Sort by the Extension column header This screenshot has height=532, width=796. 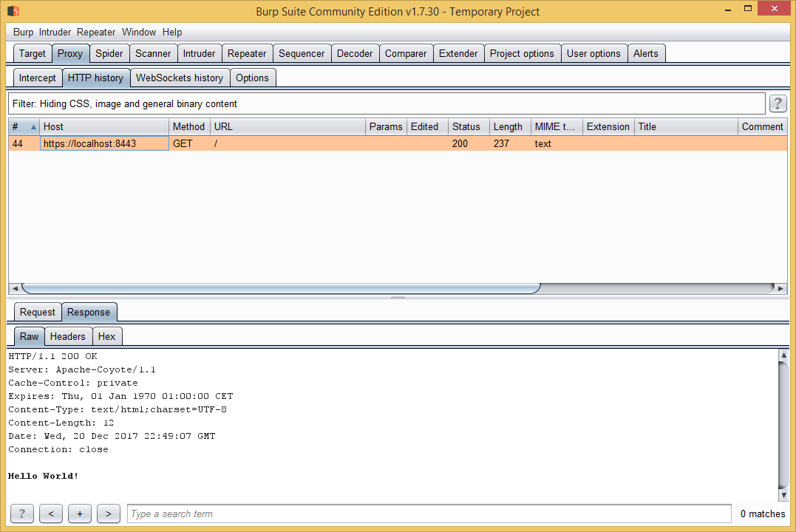(608, 127)
